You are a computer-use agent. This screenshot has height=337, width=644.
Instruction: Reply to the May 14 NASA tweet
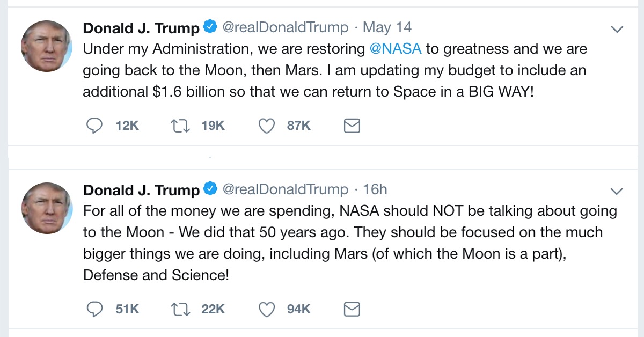click(x=94, y=126)
